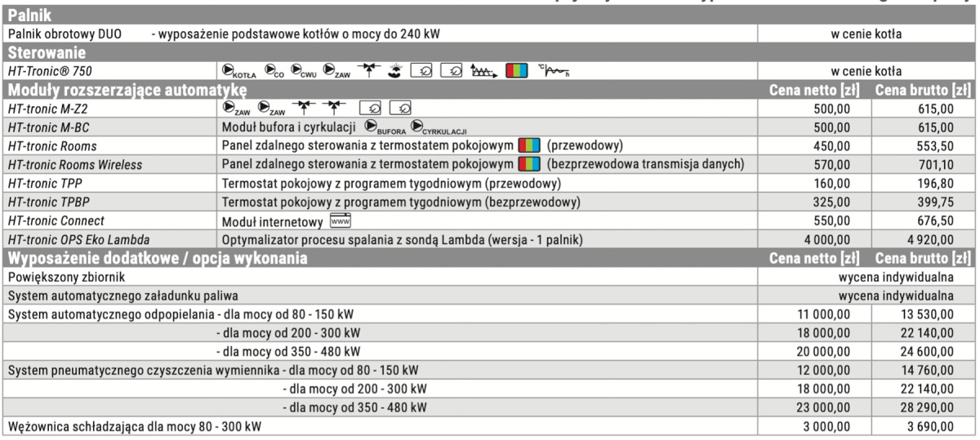
Task: Click the ZAW pump icon in HT-Tronic 750 row
Action: click(x=336, y=71)
